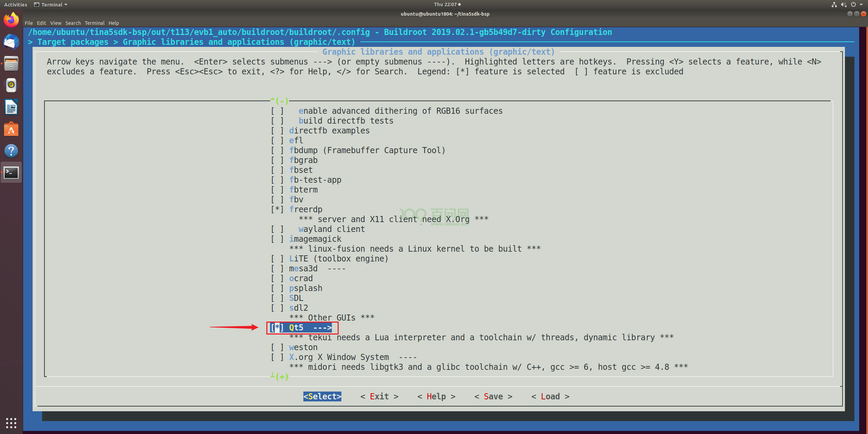Open the Files manager dock icon
868x434 pixels.
click(11, 64)
